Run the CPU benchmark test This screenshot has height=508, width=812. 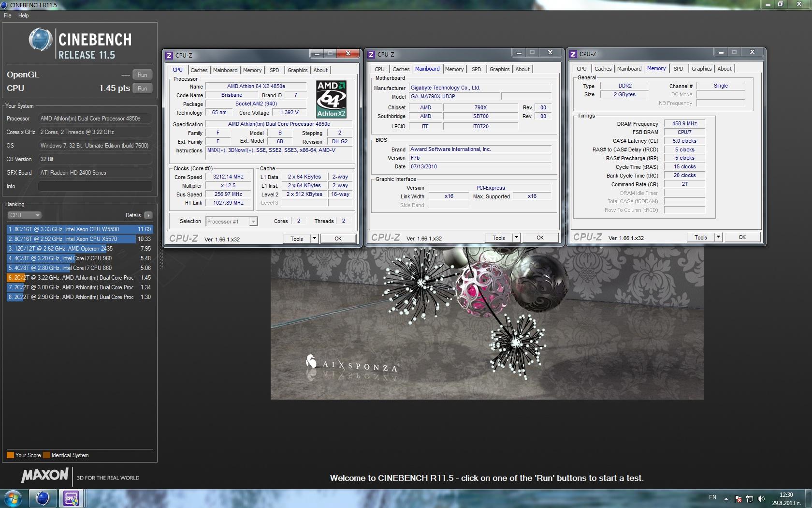pyautogui.click(x=142, y=88)
